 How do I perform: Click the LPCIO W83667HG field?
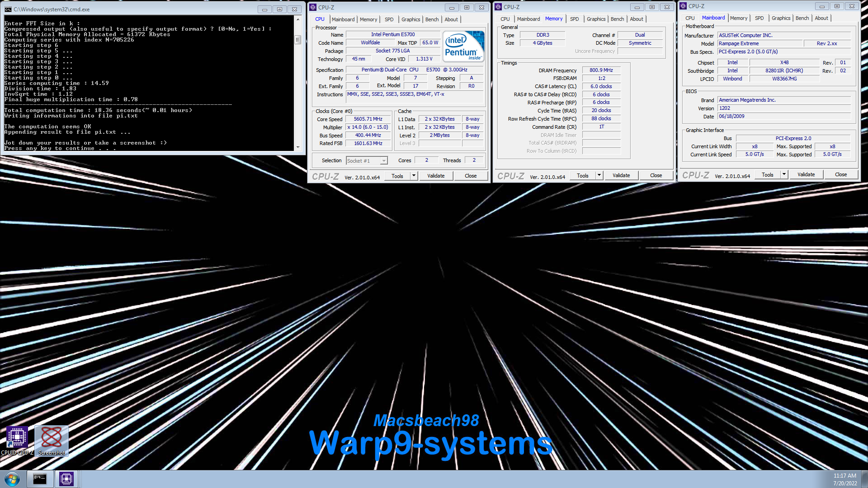click(784, 79)
